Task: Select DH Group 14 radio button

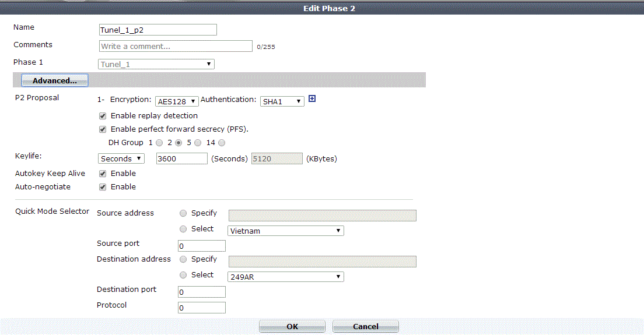Action: coord(222,143)
